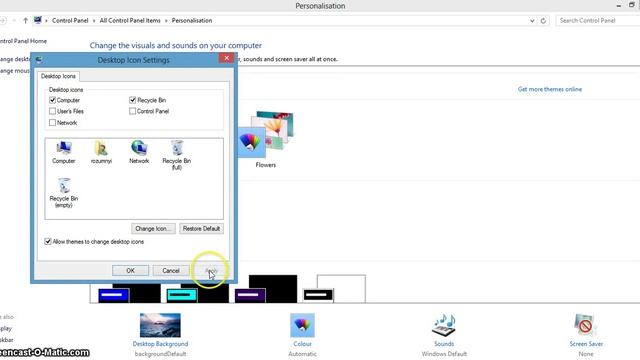Select the Computer icon in icon preview list
The height and width of the screenshot is (360, 640).
click(64, 152)
